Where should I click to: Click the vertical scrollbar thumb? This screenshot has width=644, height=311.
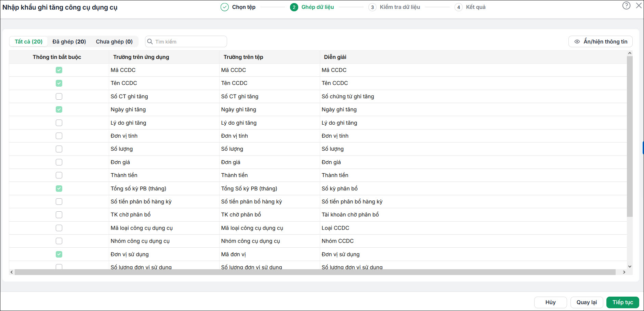click(x=630, y=136)
